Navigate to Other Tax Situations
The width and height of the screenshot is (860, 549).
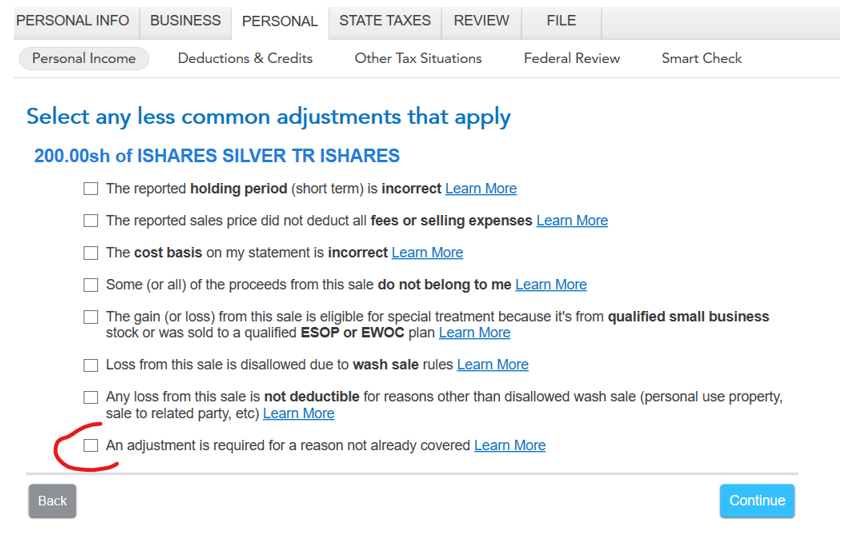[418, 59]
